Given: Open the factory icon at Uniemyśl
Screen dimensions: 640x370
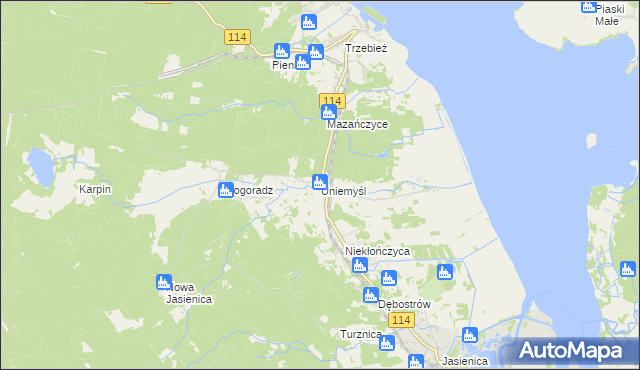Looking at the screenshot, I should (320, 182).
